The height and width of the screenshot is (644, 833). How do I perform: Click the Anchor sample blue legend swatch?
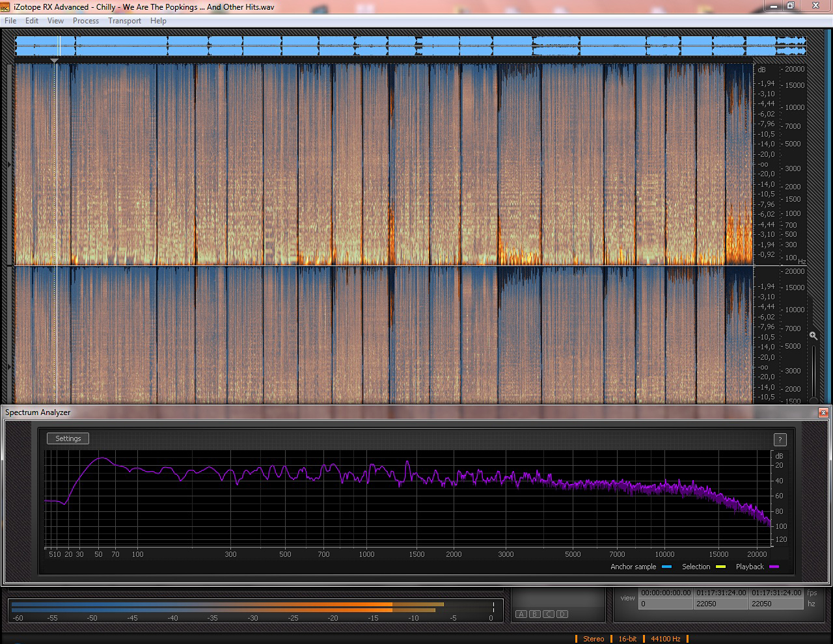(666, 567)
